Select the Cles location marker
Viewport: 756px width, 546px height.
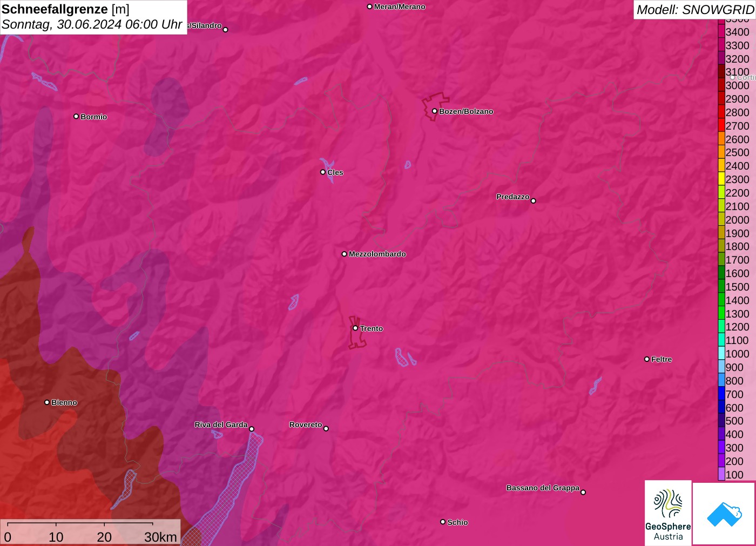pos(323,172)
